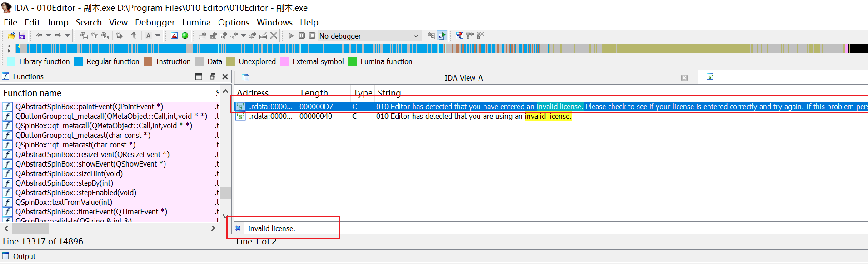Open dropdown next to S-plus icon

pyautogui.click(x=243, y=36)
